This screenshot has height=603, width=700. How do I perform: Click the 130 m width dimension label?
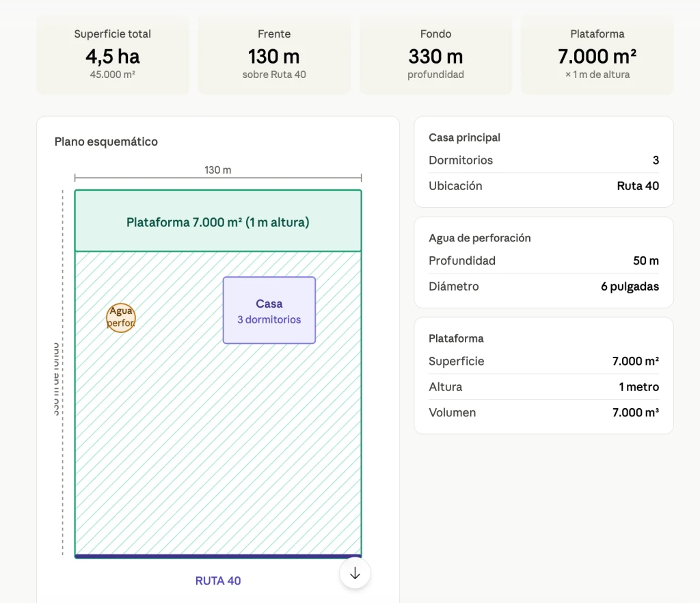[x=218, y=170]
